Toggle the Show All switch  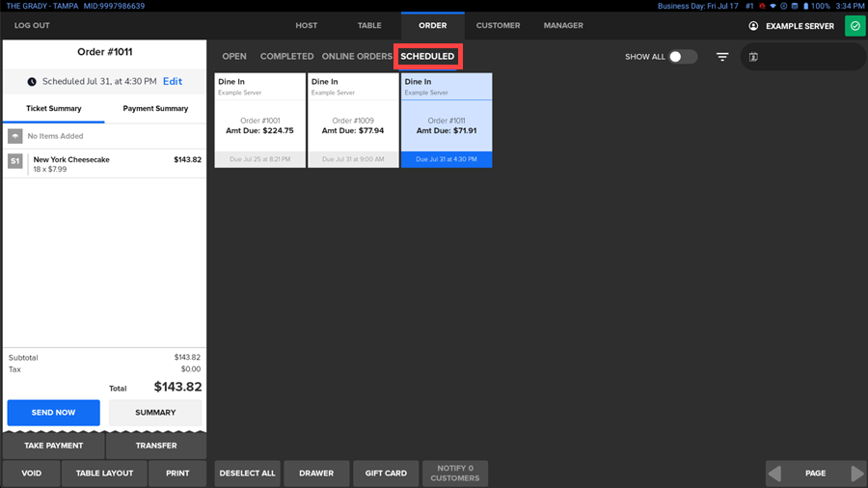pyautogui.click(x=683, y=57)
